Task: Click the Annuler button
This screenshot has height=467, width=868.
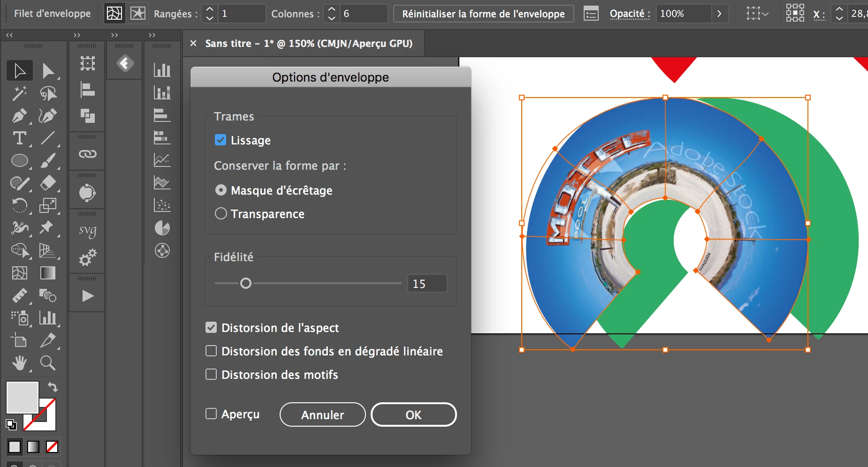Action: tap(322, 414)
